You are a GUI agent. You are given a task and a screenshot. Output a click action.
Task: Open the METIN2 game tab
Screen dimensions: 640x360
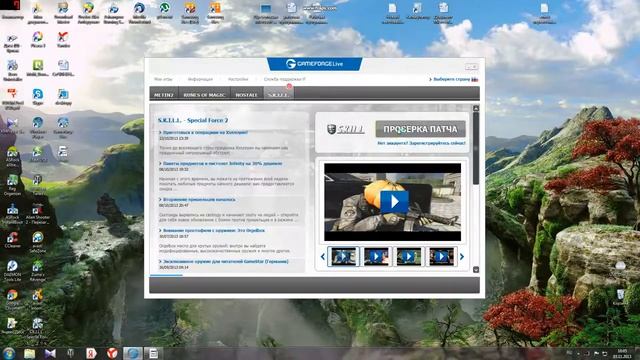click(164, 94)
